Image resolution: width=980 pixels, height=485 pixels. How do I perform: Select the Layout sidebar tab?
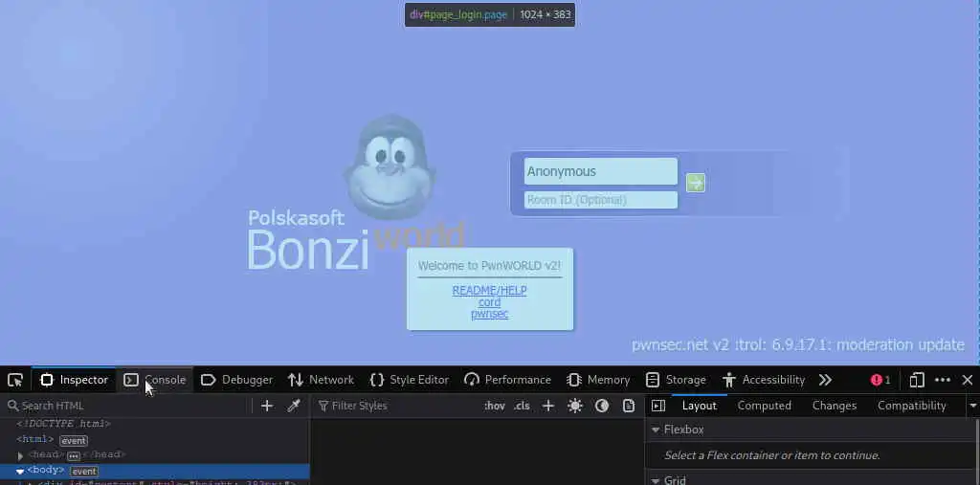coord(700,406)
